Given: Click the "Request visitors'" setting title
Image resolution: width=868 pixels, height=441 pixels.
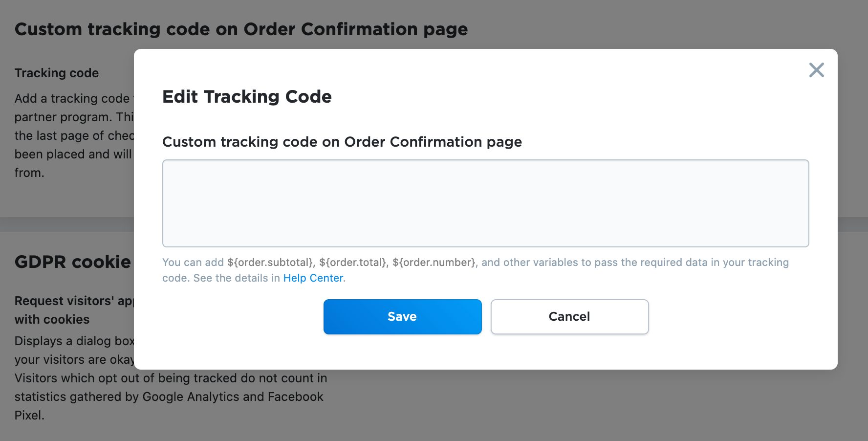Looking at the screenshot, I should (x=73, y=301).
